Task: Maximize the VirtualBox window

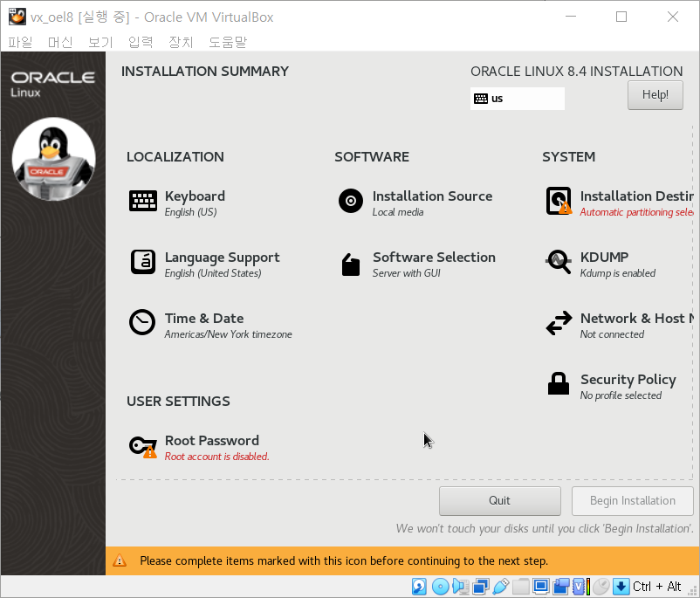Action: click(x=621, y=17)
